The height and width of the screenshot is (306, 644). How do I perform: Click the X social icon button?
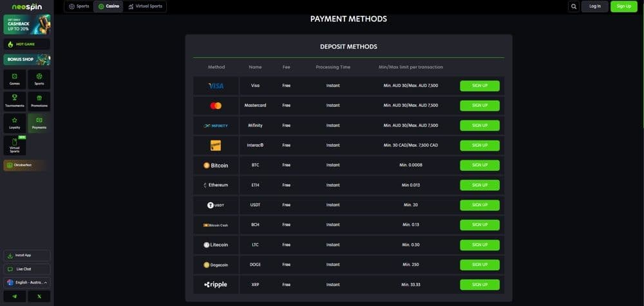pyautogui.click(x=39, y=296)
